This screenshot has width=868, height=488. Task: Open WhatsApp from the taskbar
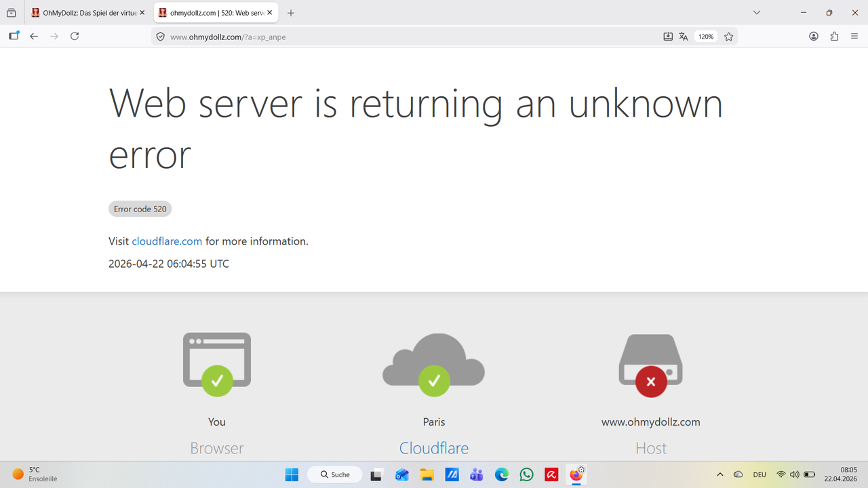(x=526, y=474)
